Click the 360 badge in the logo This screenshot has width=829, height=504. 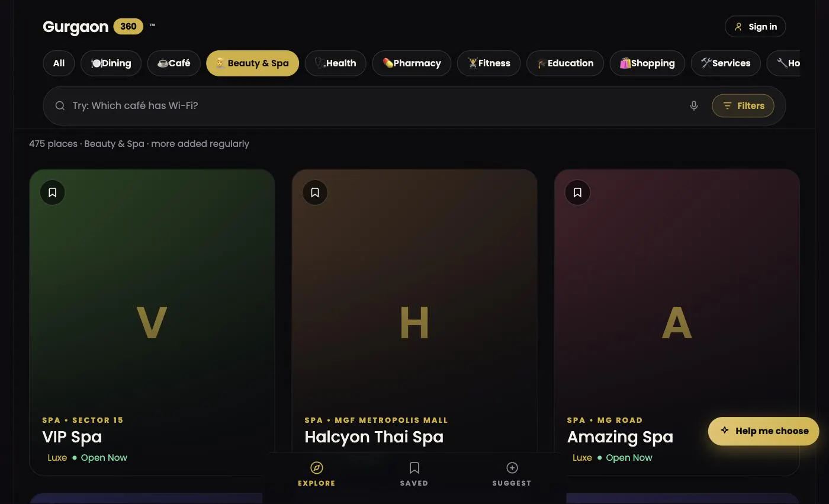[128, 27]
